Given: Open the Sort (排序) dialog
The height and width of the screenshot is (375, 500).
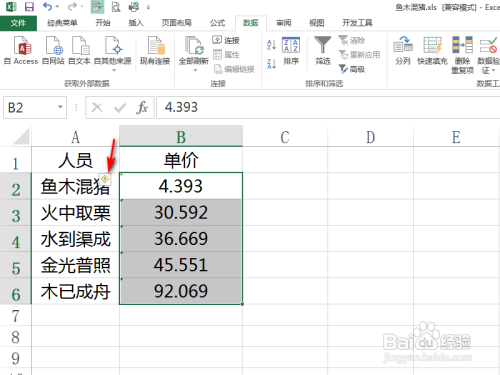Looking at the screenshot, I should coord(291,51).
